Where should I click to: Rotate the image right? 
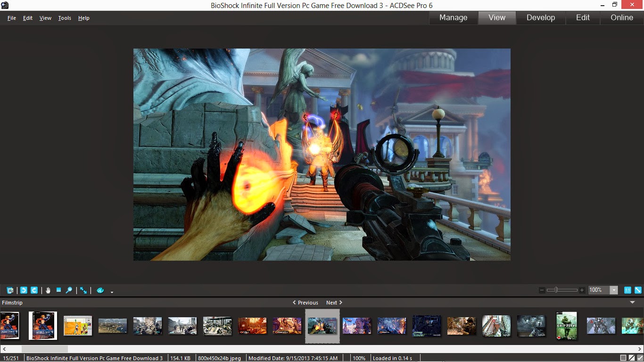click(34, 290)
